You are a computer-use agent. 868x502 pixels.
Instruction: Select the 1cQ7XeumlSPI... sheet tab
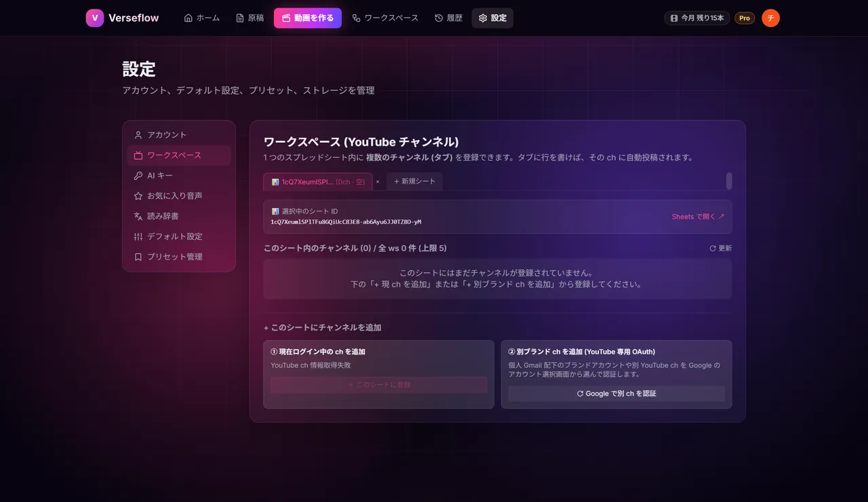pos(318,182)
